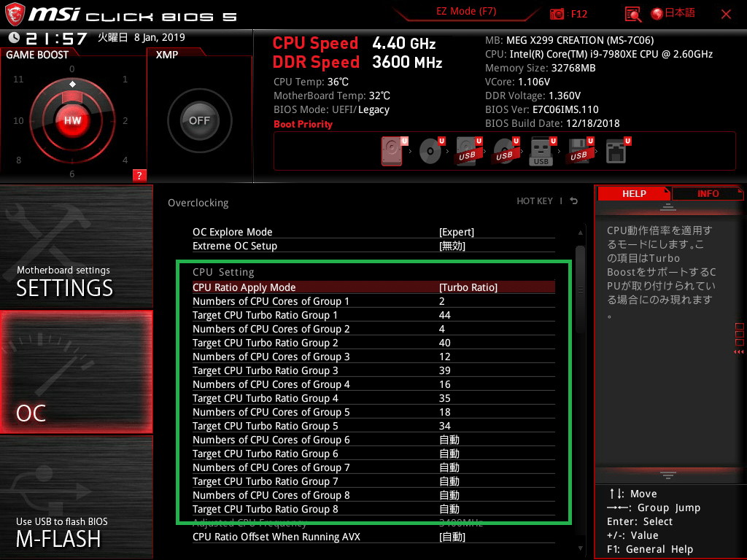
Task: Click the DDR Voltage: 1.360V reading
Action: pyautogui.click(x=533, y=96)
